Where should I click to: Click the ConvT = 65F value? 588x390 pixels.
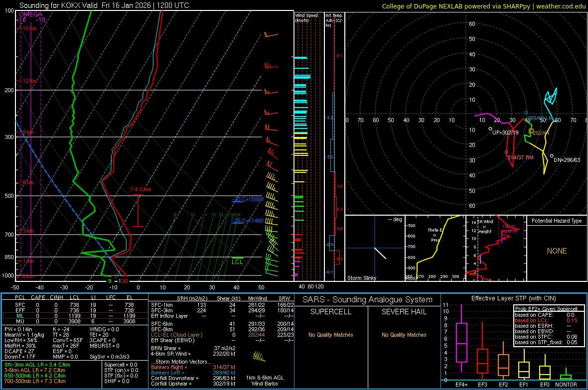[x=68, y=341]
